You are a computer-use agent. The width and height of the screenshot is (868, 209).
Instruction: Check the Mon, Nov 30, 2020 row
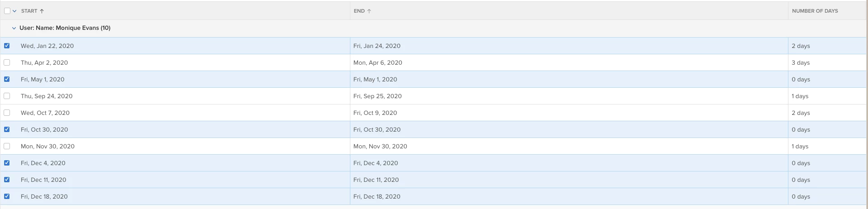point(7,146)
